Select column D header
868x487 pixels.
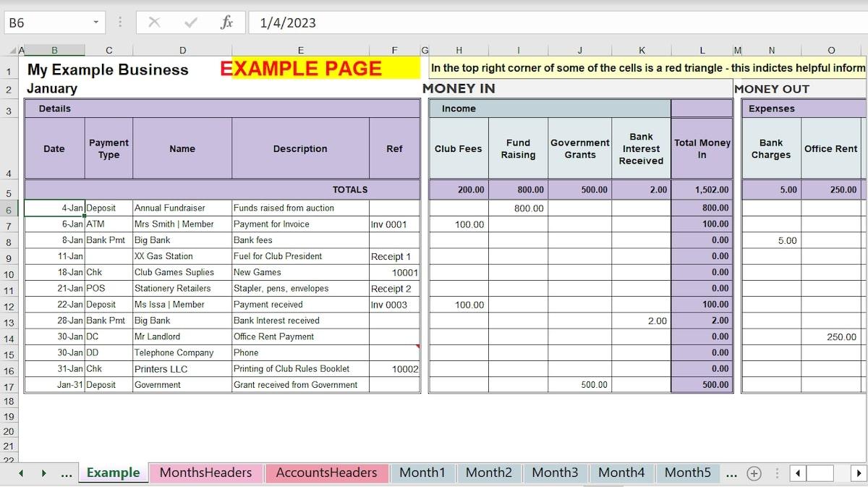coord(182,50)
